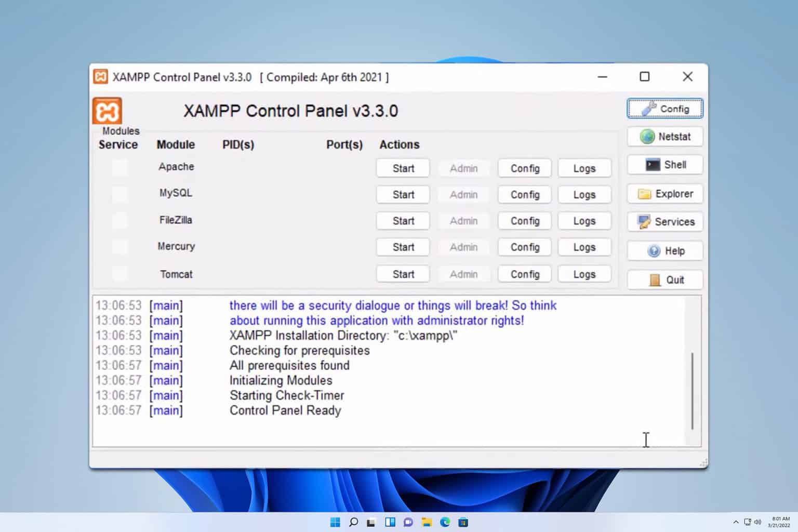Open Windows Services from the XAMPP side panel

(x=665, y=222)
